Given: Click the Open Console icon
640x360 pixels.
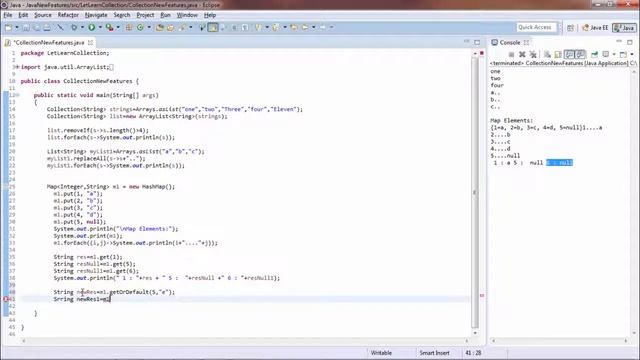Looking at the screenshot, I should tap(623, 54).
